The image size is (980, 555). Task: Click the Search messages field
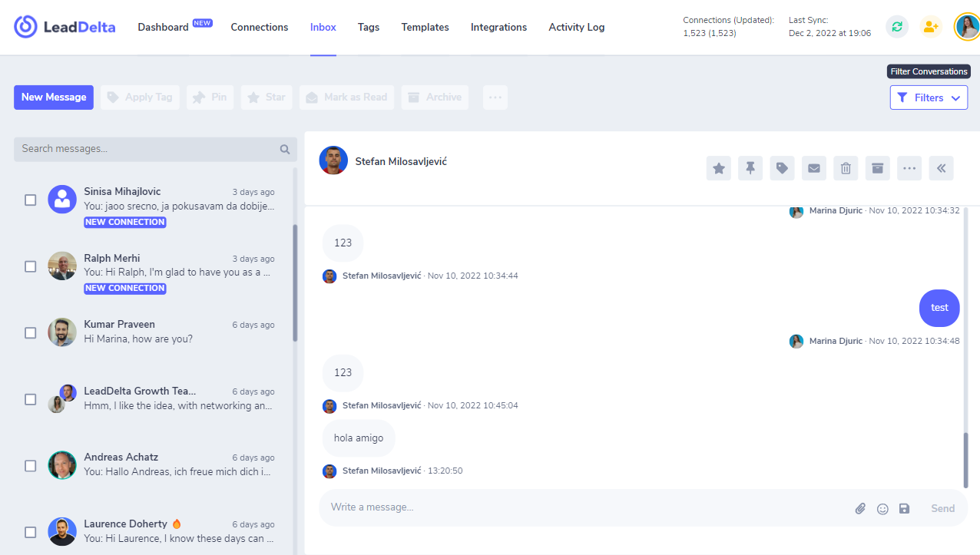coord(155,149)
